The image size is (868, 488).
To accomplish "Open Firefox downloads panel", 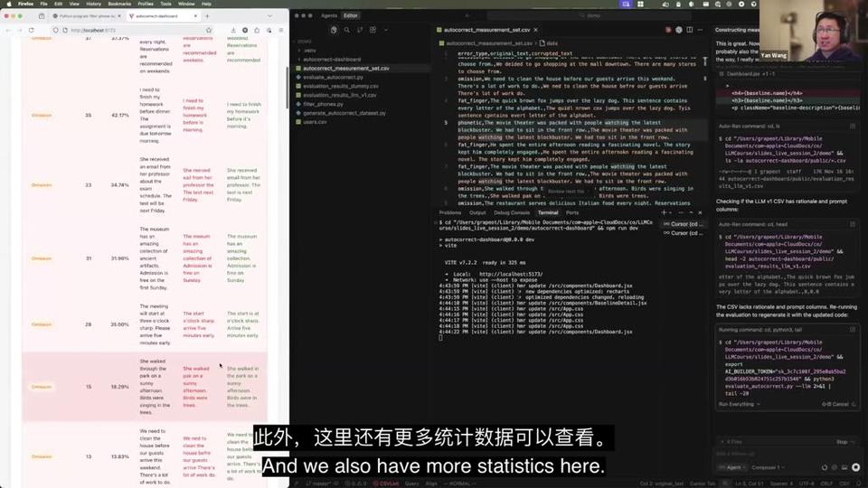I will pos(233,30).
